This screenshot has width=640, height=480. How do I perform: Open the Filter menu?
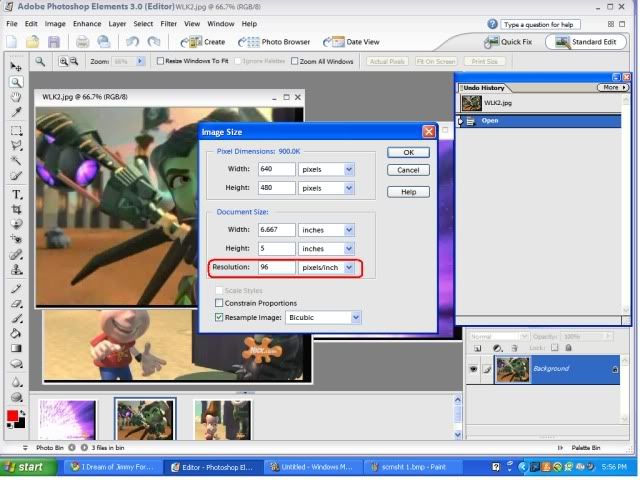click(x=169, y=23)
